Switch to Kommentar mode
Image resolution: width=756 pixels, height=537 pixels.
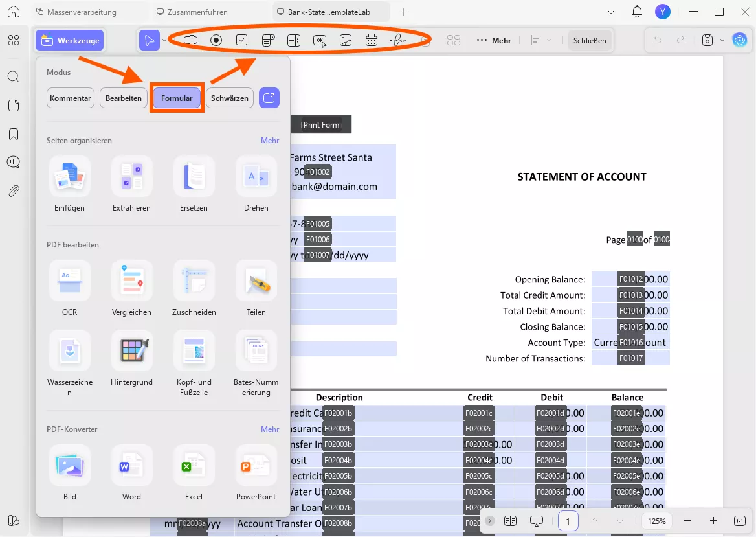point(71,98)
